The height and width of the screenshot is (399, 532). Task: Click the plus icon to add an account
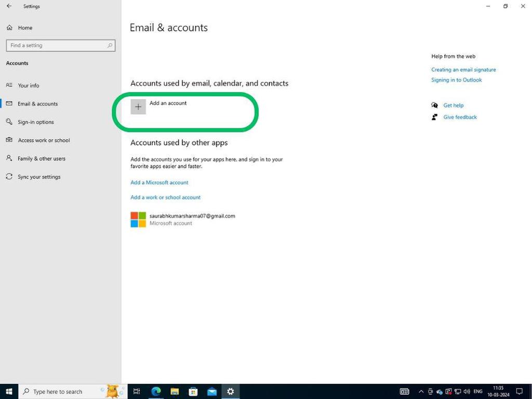click(x=138, y=107)
